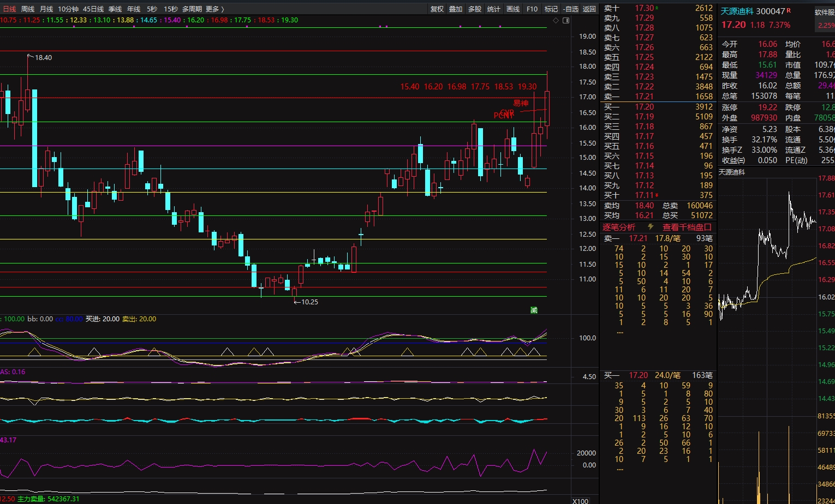This screenshot has height=504, width=835.
Task: Activate the 画线 drawing tools
Action: [x=513, y=9]
